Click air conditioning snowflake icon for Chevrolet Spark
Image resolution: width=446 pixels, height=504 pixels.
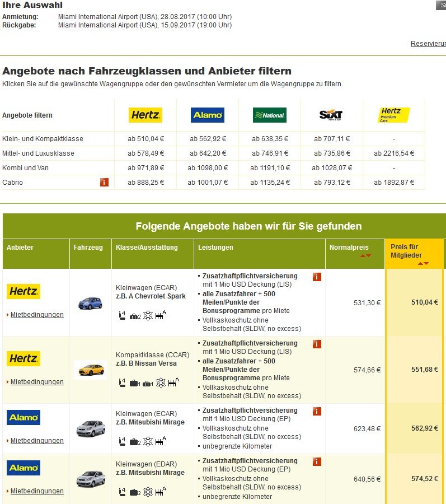[x=148, y=316]
